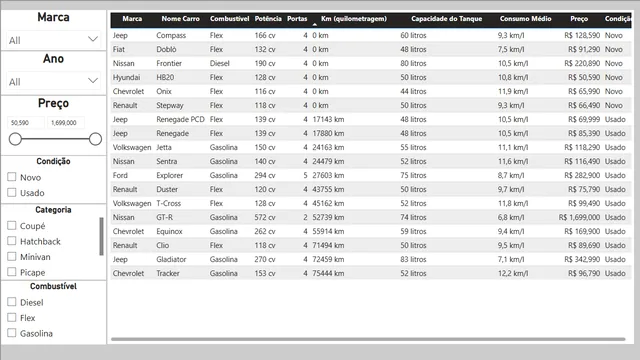The height and width of the screenshot is (360, 640).
Task: Grab the left Preço slider handle
Action: click(x=15, y=139)
